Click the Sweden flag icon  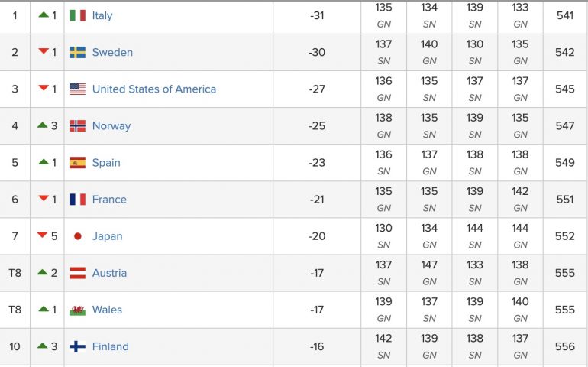click(78, 52)
